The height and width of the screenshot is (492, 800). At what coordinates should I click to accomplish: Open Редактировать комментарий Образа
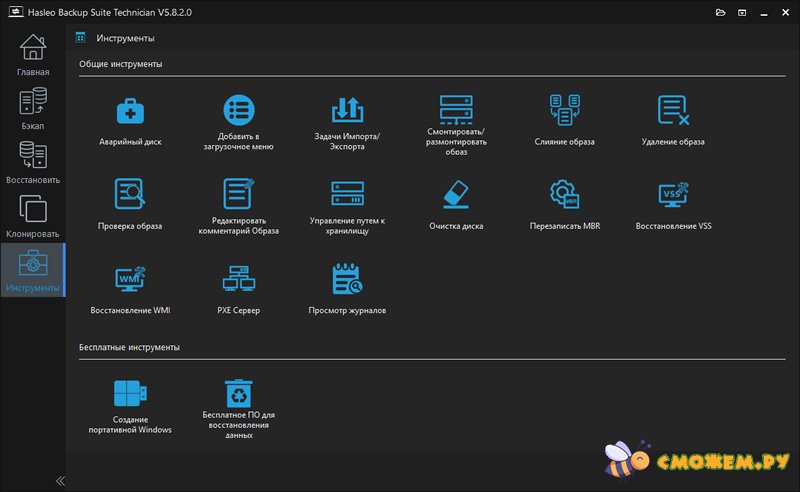[239, 194]
